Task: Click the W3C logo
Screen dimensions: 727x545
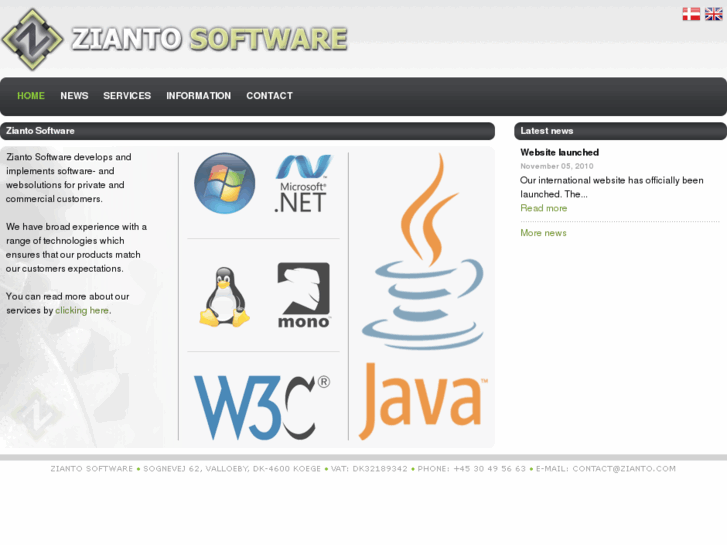Action: [x=262, y=407]
